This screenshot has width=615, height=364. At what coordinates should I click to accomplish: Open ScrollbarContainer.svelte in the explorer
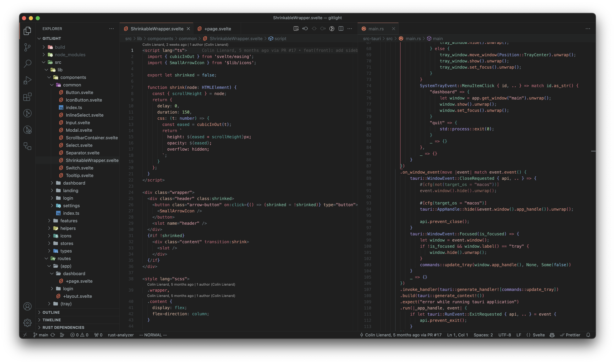coord(91,138)
